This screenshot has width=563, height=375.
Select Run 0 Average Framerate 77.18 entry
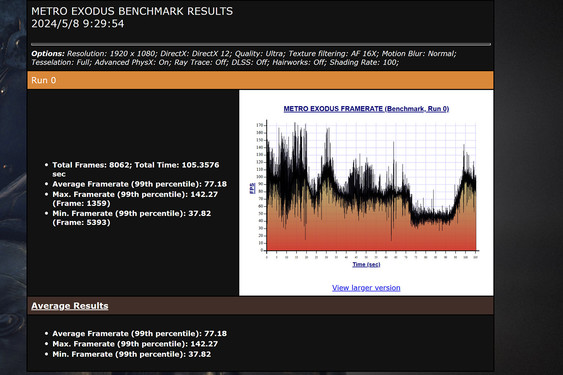click(139, 184)
